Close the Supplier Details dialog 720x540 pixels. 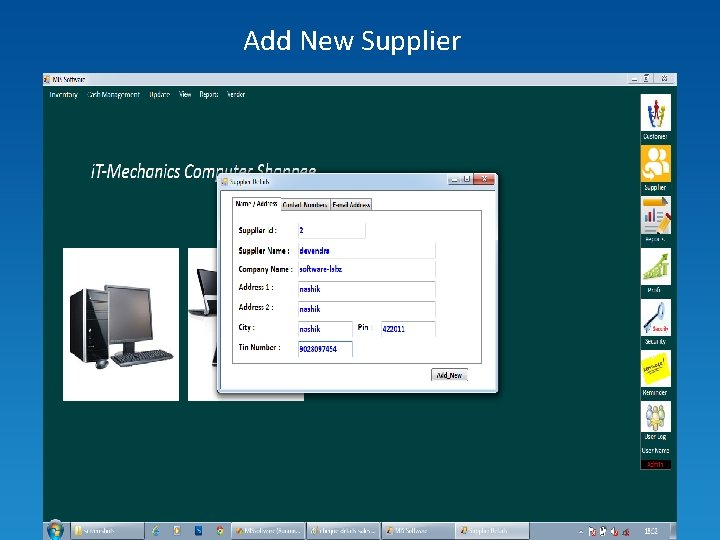484,179
